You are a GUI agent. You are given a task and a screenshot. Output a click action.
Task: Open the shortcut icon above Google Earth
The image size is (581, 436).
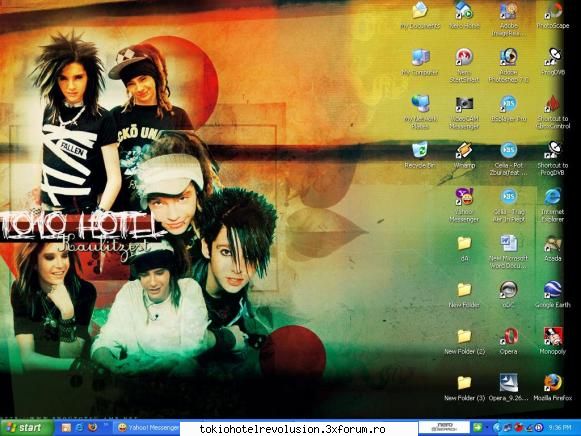(552, 248)
